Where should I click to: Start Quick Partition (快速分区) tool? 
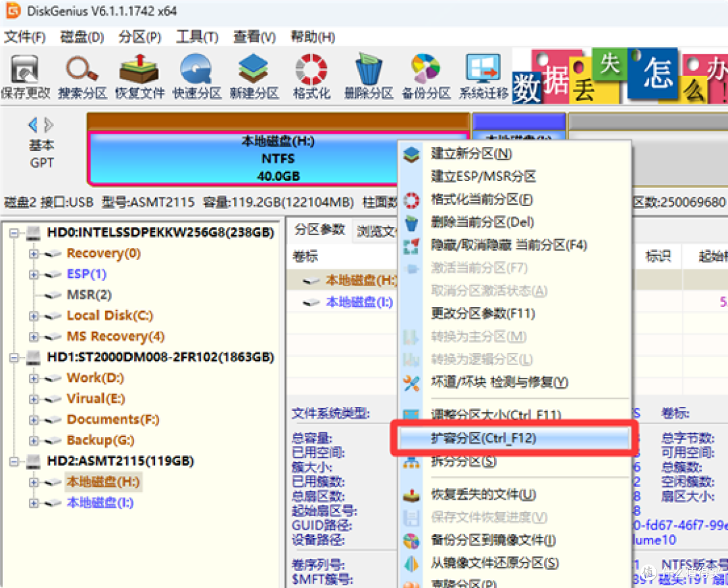[x=197, y=77]
